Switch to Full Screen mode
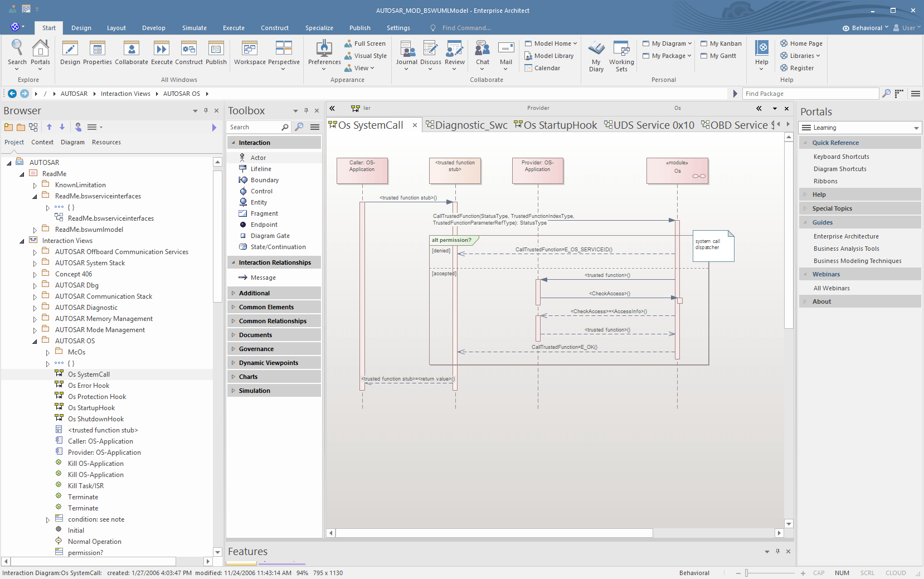The image size is (924, 579). [x=365, y=43]
